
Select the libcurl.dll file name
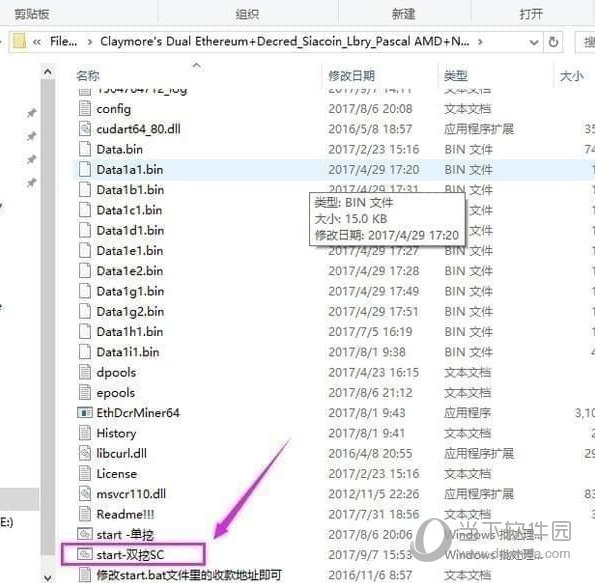click(121, 453)
